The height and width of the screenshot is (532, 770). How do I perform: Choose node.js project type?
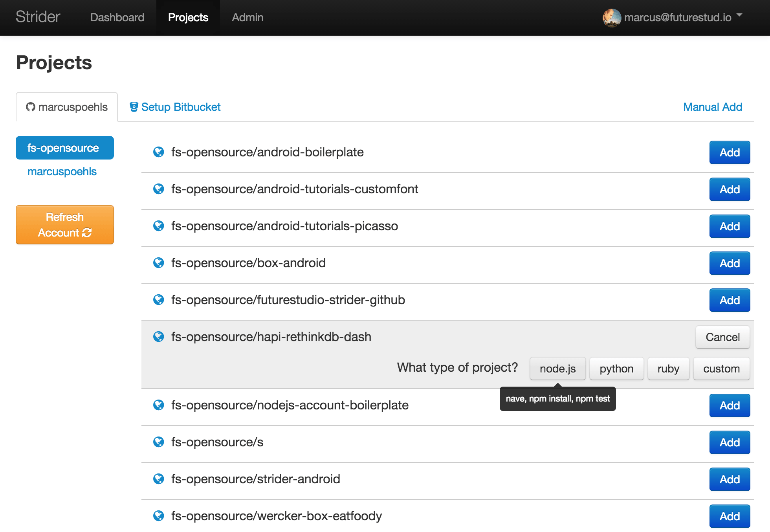(557, 369)
